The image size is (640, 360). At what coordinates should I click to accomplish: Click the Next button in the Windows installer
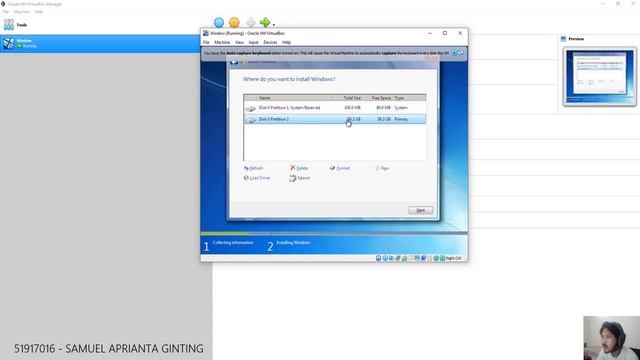pos(420,210)
